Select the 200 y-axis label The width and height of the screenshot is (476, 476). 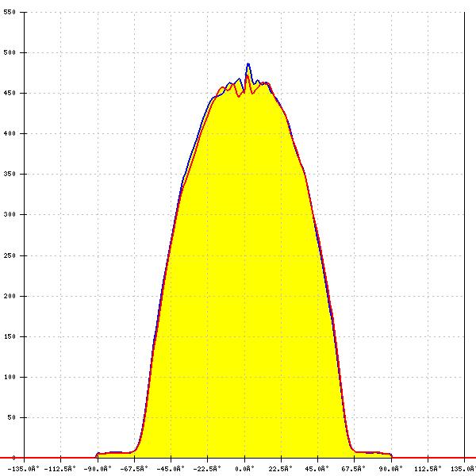tap(10, 296)
